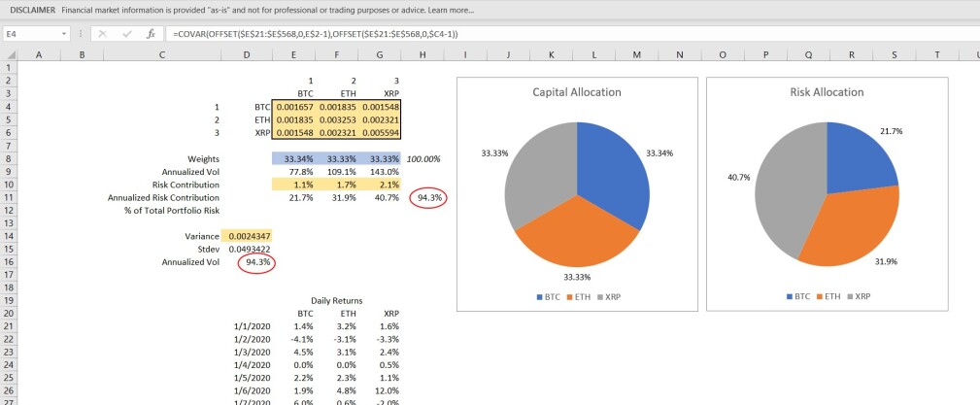The height and width of the screenshot is (405, 980).
Task: Select the whole sheet with corner button
Action: tap(9, 55)
